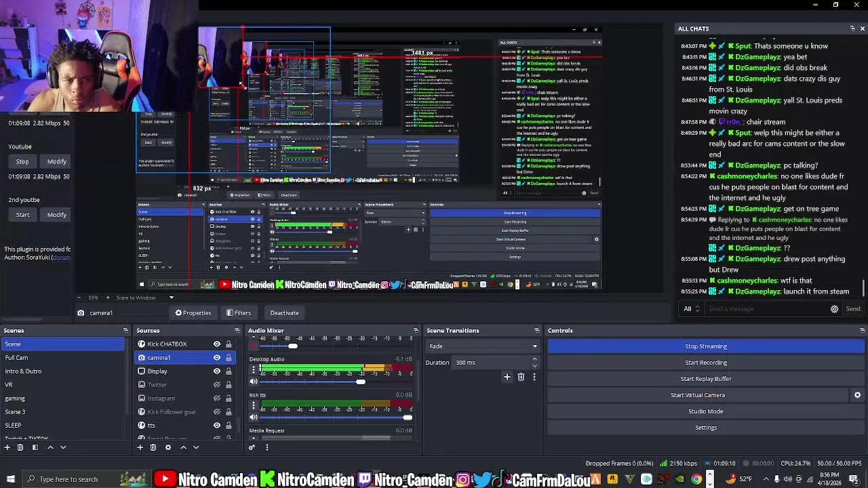
Task: Open Properties for camera1 source
Action: pyautogui.click(x=193, y=313)
